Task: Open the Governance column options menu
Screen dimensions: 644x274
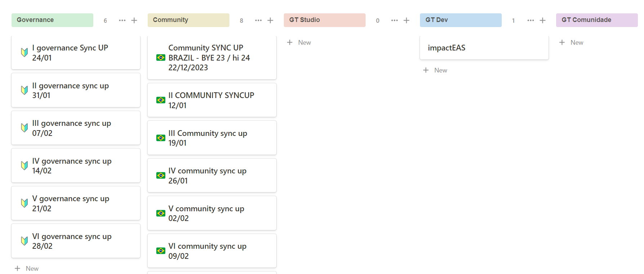Action: (x=122, y=21)
